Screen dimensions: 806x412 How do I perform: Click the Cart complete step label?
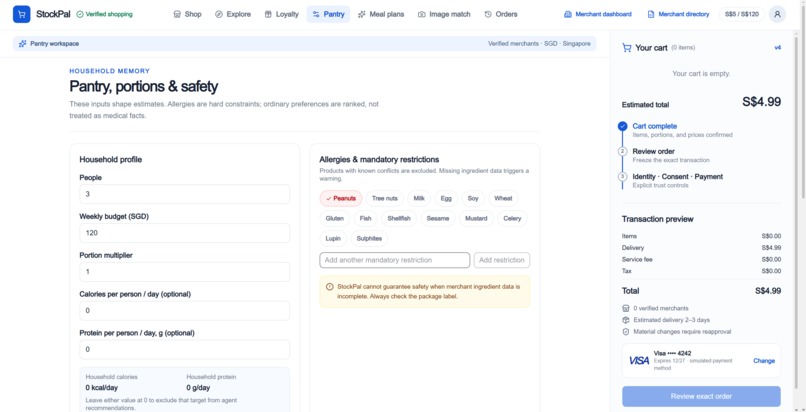(x=654, y=126)
